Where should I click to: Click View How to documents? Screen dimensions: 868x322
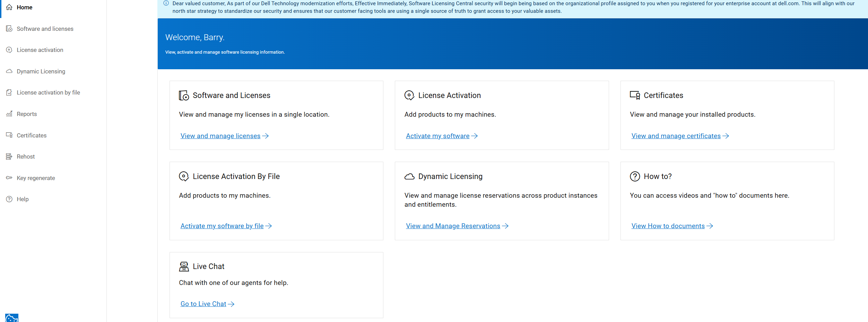pos(668,226)
